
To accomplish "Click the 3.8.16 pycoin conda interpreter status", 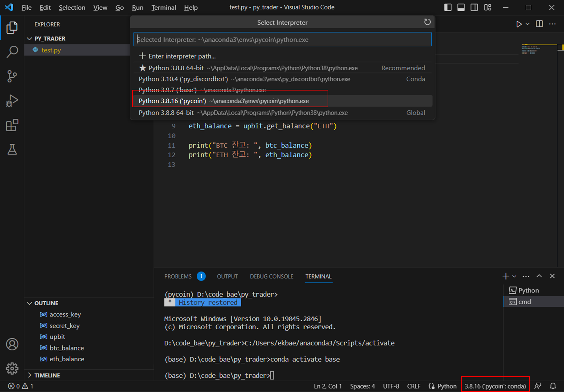I will coord(495,386).
